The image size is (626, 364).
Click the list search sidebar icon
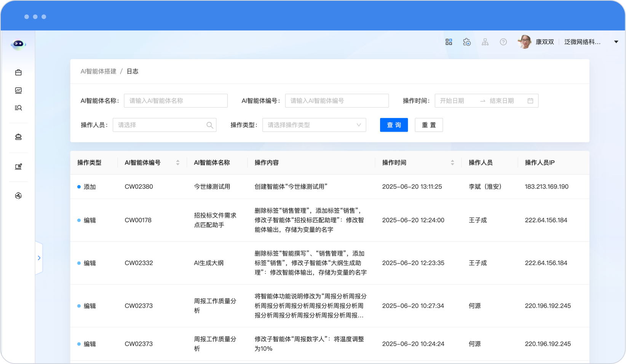18,108
